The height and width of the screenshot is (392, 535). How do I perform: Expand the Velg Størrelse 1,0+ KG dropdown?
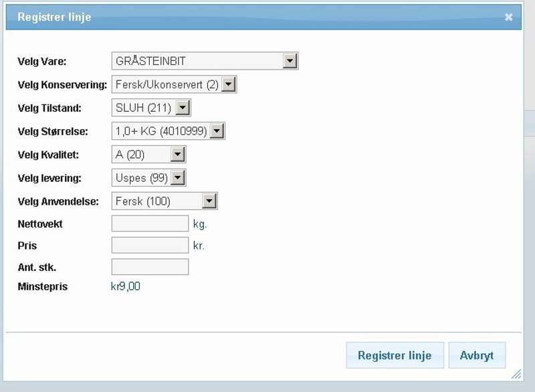coord(168,131)
